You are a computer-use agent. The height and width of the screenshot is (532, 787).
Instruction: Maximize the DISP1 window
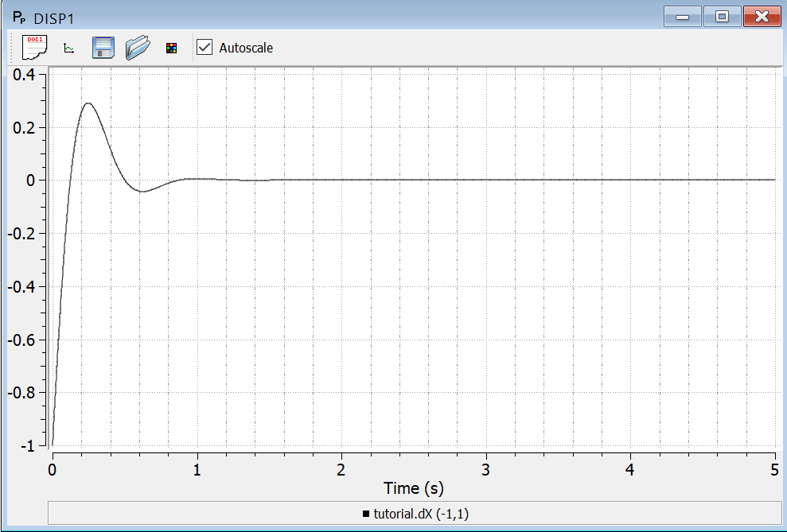(722, 17)
